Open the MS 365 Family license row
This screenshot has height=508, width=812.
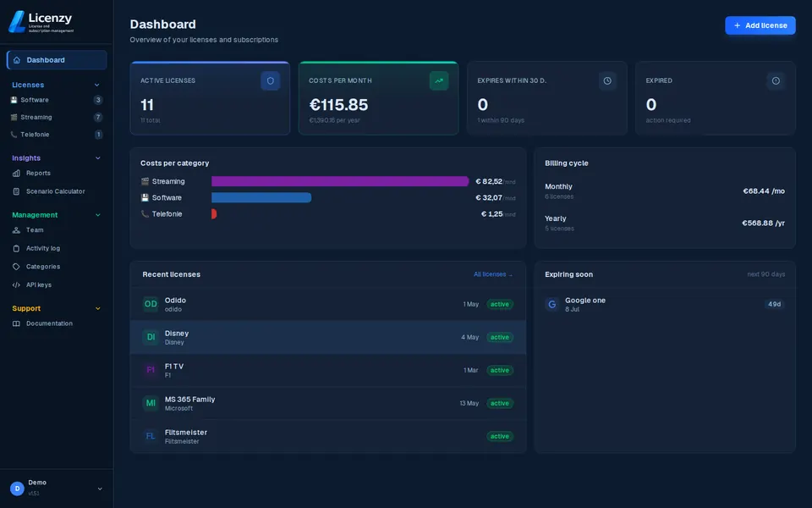328,403
